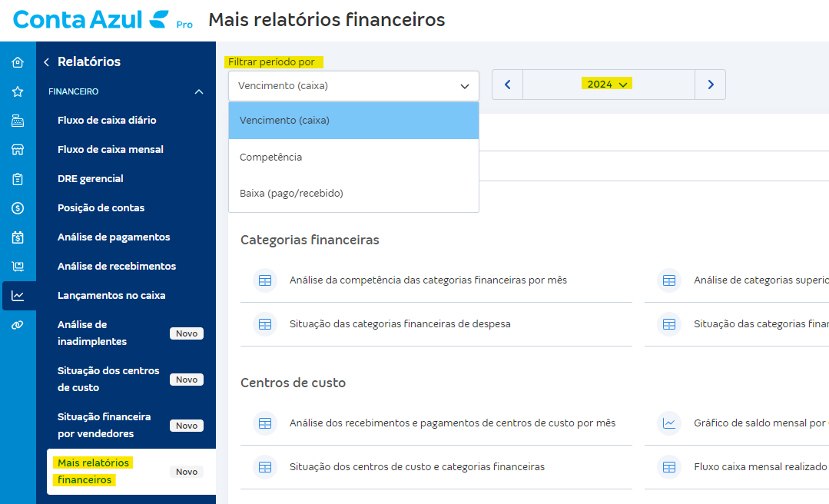The image size is (829, 504).
Task: Open Situação dos centros de custo e categorias financeiras
Action: (417, 467)
